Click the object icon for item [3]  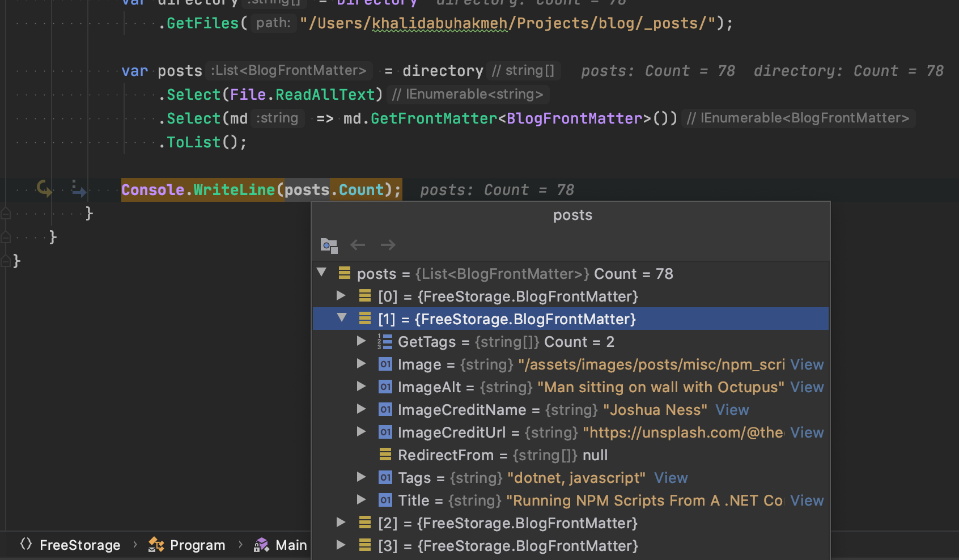pos(365,545)
